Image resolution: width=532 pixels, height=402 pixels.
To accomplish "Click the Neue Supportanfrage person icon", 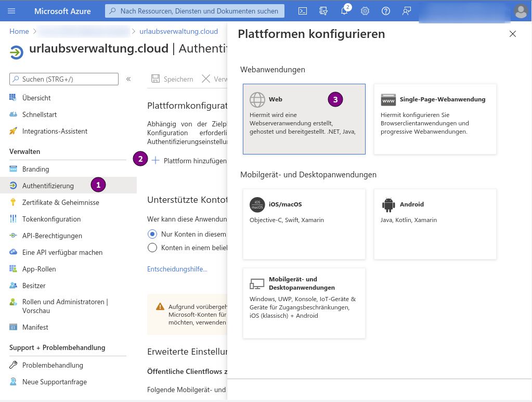I will point(13,382).
